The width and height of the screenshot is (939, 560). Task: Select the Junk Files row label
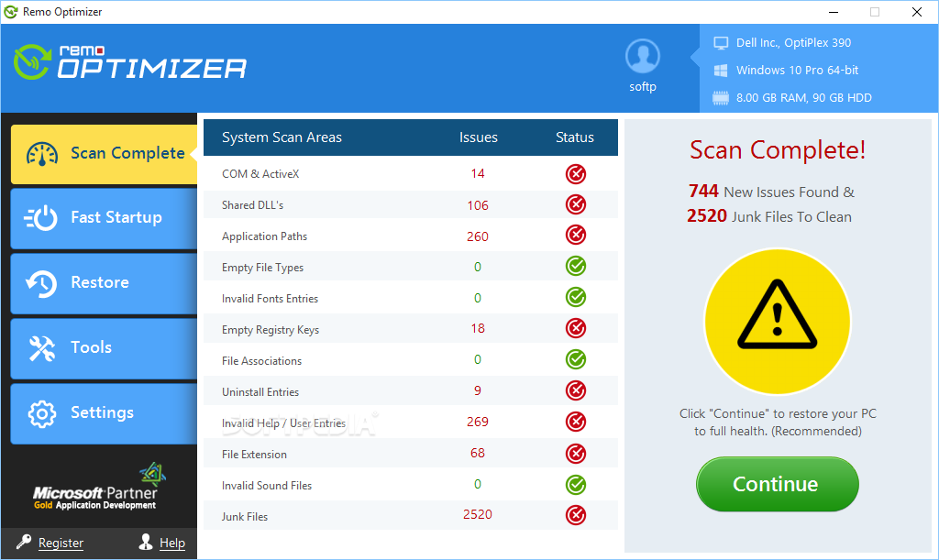pos(244,516)
